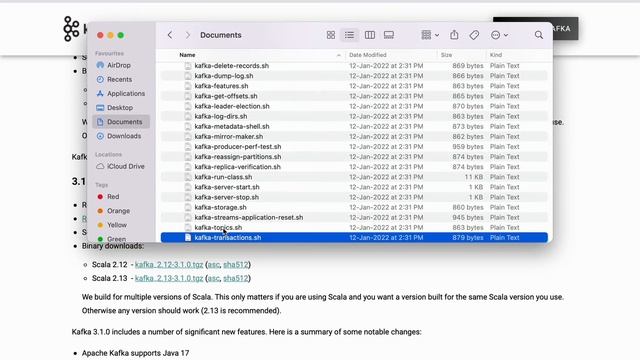Click the Finder search magnifier icon
This screenshot has height=360, width=640.
(539, 35)
